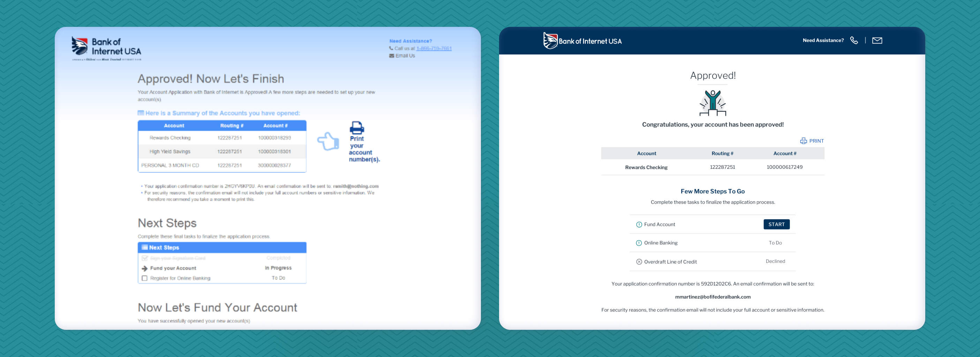Click the Now Let's Fund Your Account heading
Screen dimensions: 980x357
tap(217, 307)
